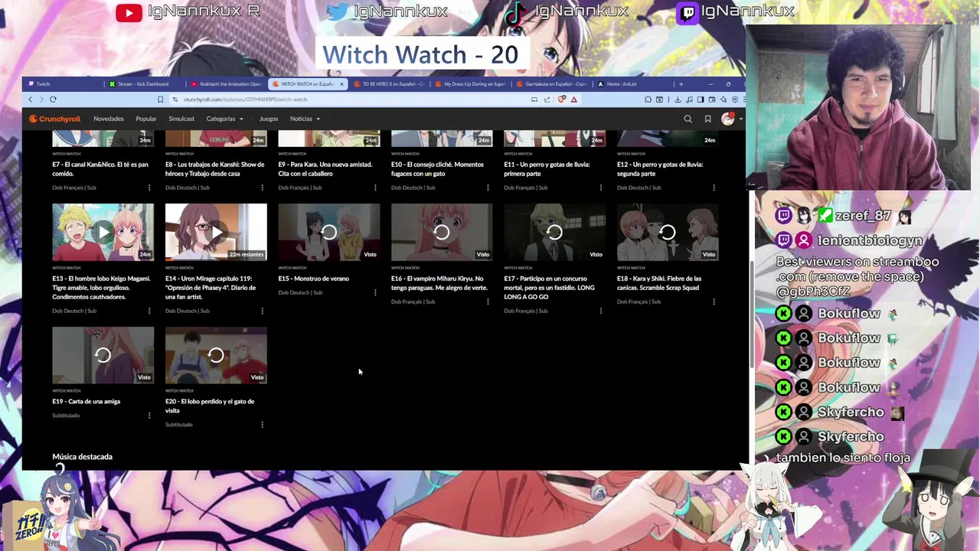
Task: Close the WITCH WATCH browser tab
Action: coord(341,84)
